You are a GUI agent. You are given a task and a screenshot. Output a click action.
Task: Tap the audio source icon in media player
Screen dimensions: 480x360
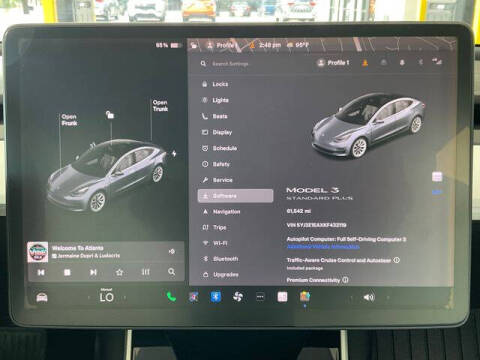tap(172, 251)
